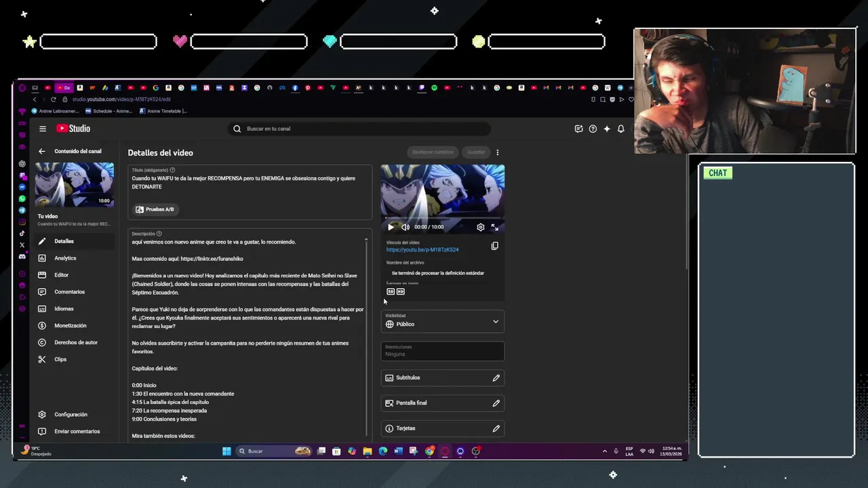Open the Anime Timetable bookmark
868x488 pixels.
163,111
